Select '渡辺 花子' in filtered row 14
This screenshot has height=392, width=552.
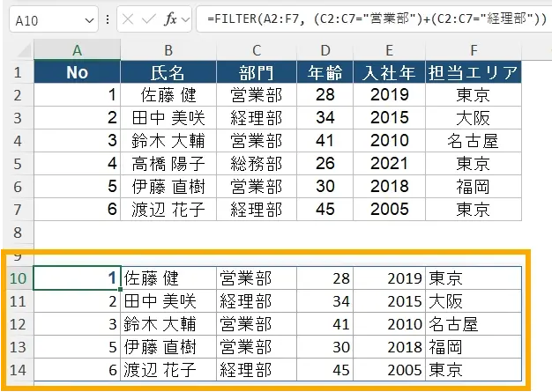168,370
